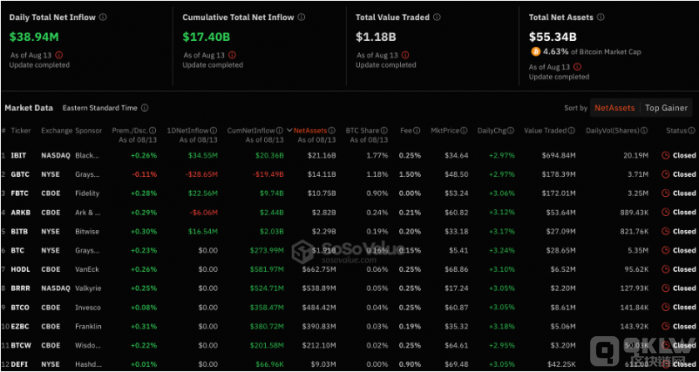
Task: Click info icon beside Prem./Dsc. column header
Action: click(x=152, y=131)
